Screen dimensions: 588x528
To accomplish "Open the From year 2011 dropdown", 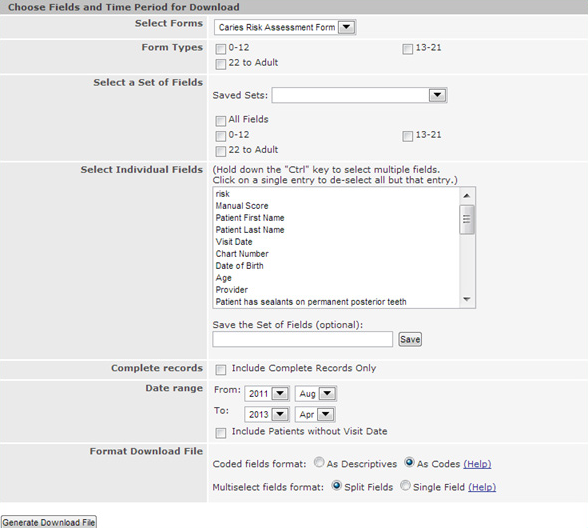I will [x=267, y=394].
